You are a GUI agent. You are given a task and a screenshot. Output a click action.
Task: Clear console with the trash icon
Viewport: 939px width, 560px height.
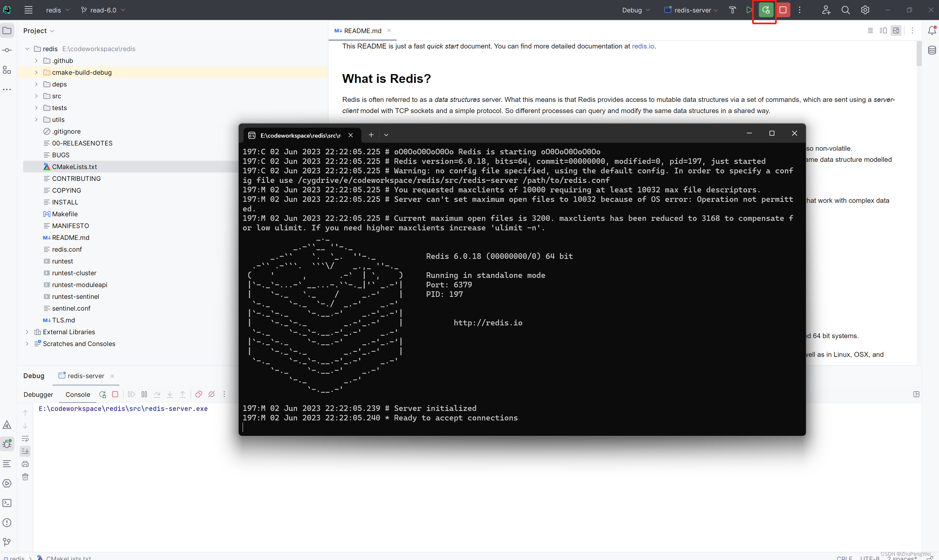click(x=25, y=477)
